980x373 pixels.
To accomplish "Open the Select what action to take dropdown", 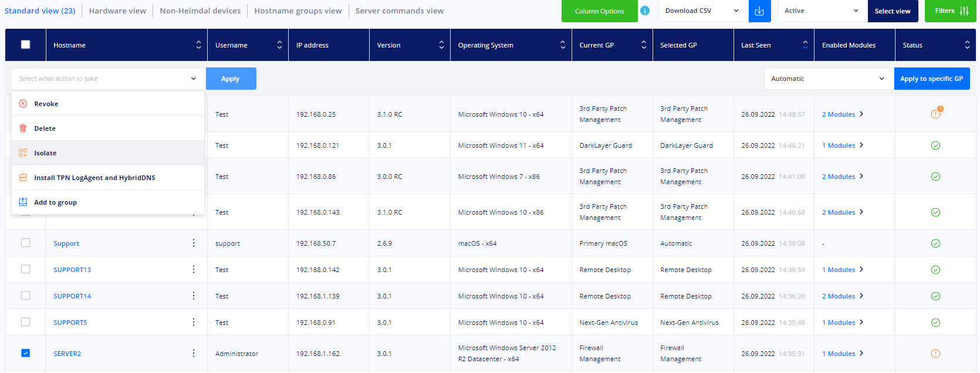I will (x=109, y=79).
